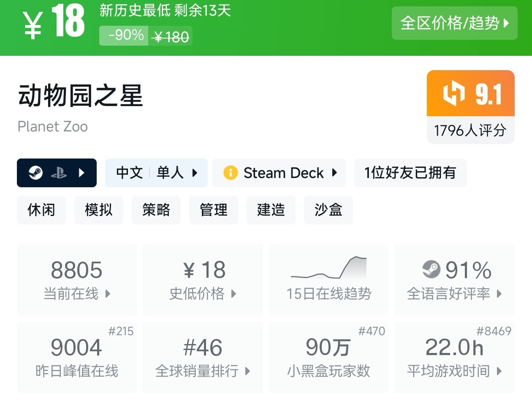This screenshot has height=402, width=532.
Task: Select the 休闲 tag
Action: [x=41, y=210]
